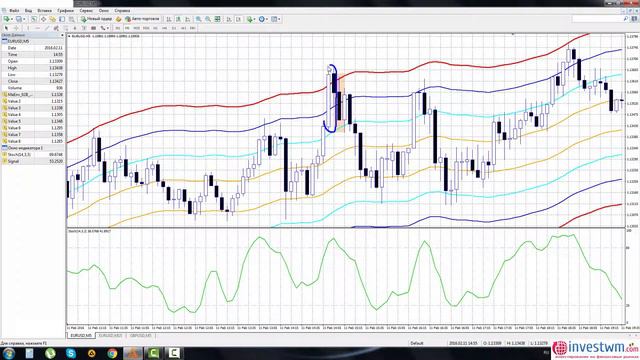Select the horizontal line tool
The image size is (640, 360).
tap(38, 28)
